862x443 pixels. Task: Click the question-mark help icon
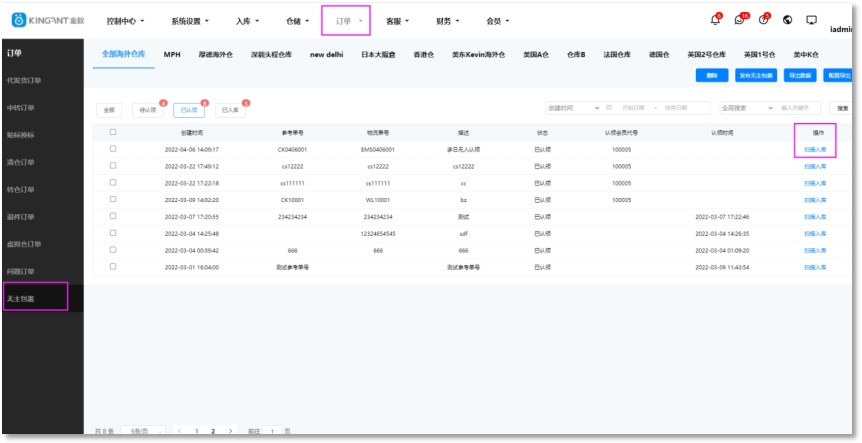[x=763, y=20]
